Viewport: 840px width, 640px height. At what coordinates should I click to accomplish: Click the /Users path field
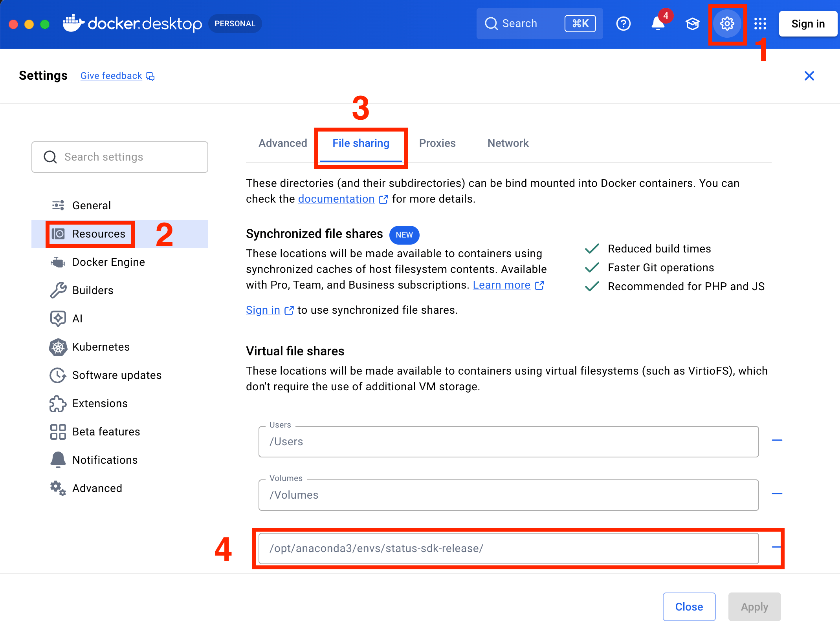point(508,442)
